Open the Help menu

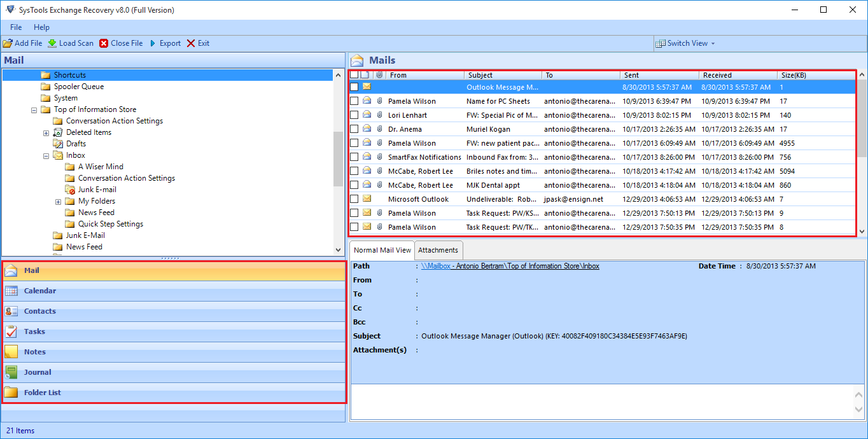41,27
